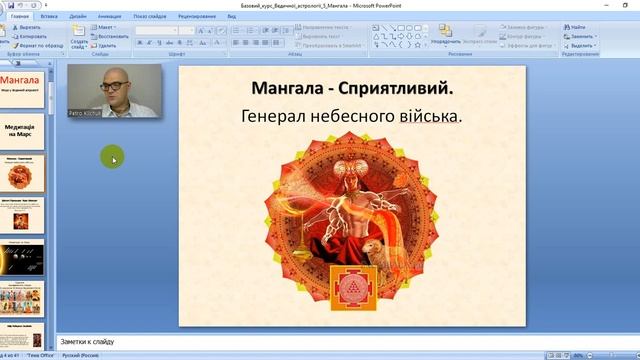Open the Рецензирование ribbon tab
The image size is (640, 360).
pyautogui.click(x=197, y=16)
